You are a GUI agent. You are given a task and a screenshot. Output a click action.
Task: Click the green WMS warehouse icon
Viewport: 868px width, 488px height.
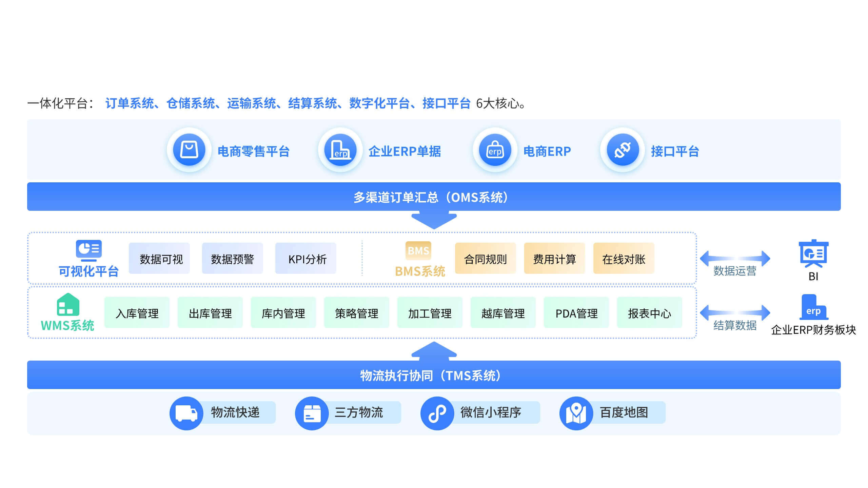[x=68, y=304]
